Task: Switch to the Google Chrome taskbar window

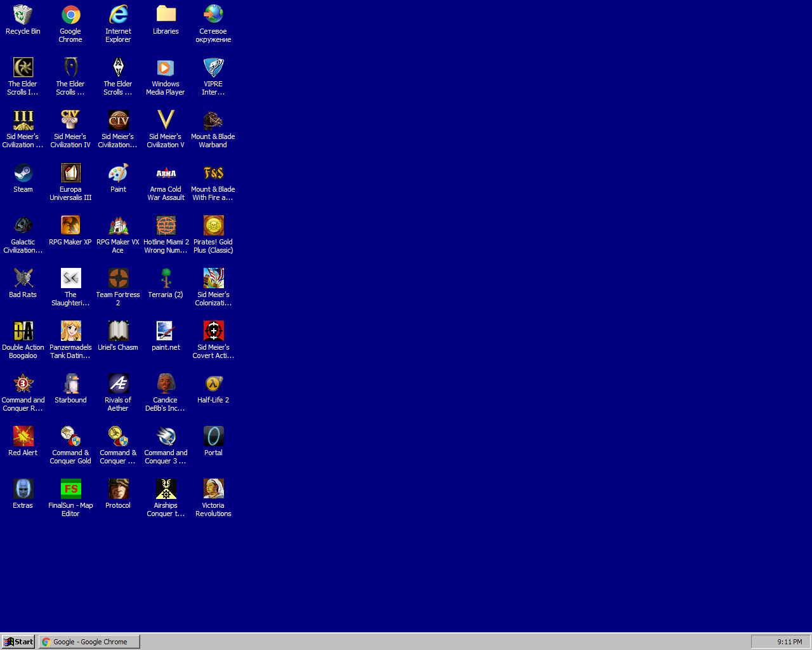Action: [89, 642]
